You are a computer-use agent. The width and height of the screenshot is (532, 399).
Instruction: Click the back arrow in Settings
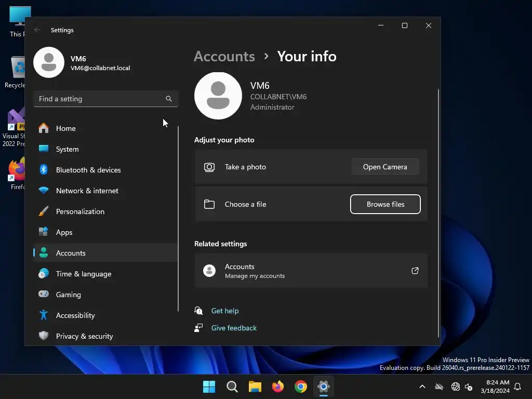click(x=37, y=30)
